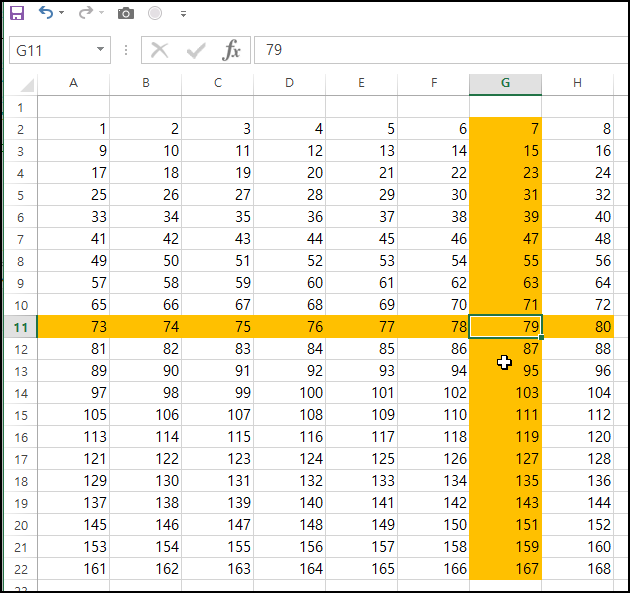Image resolution: width=630 pixels, height=593 pixels.
Task: Click the cell containing 91
Action: tap(217, 370)
